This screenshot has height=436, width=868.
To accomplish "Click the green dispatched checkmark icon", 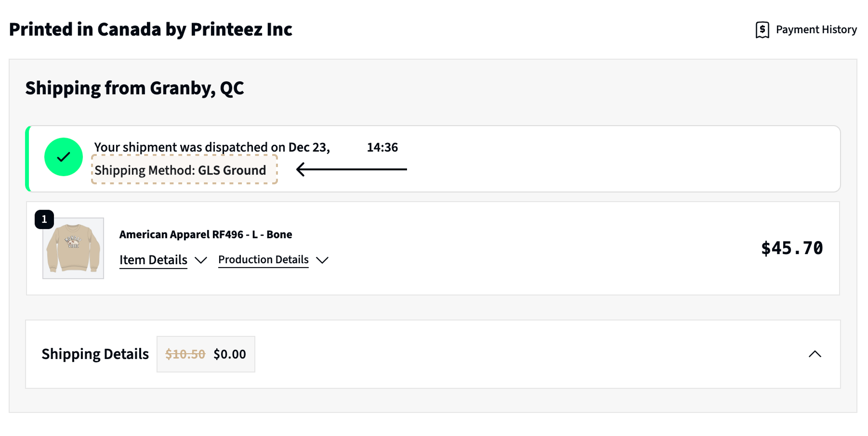I will [x=64, y=157].
